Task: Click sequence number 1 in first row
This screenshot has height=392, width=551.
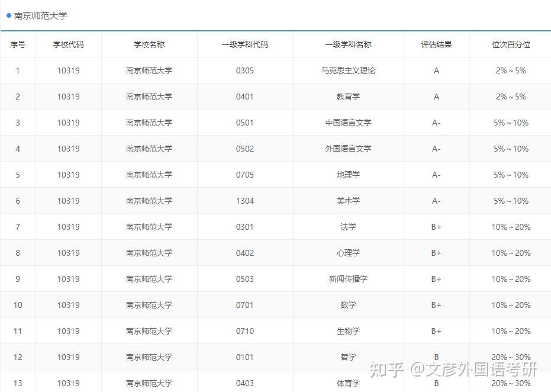Action: (18, 70)
